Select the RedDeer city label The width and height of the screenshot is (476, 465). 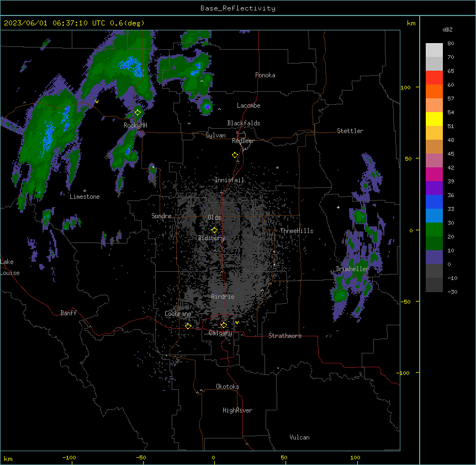(243, 141)
